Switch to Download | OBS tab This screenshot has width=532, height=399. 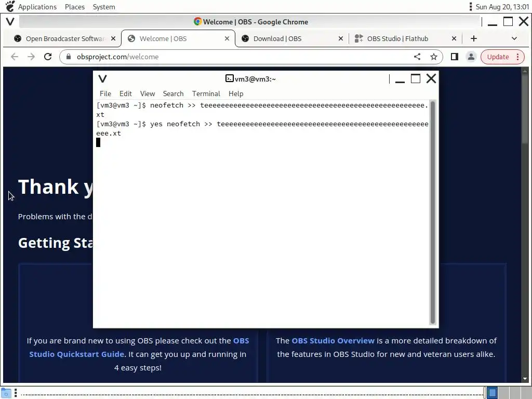click(292, 38)
